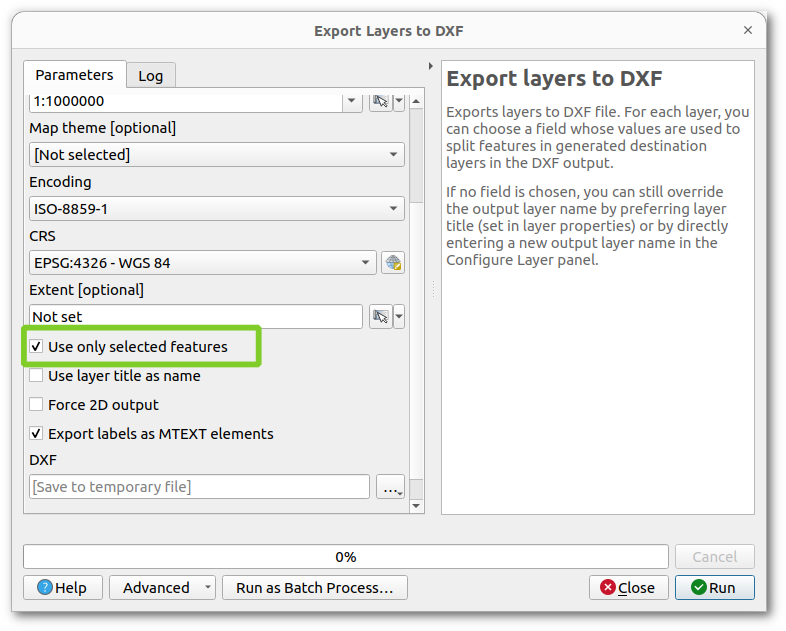The height and width of the screenshot is (631, 786).
Task: Click the extent map-canvas picker icon
Action: point(380,317)
